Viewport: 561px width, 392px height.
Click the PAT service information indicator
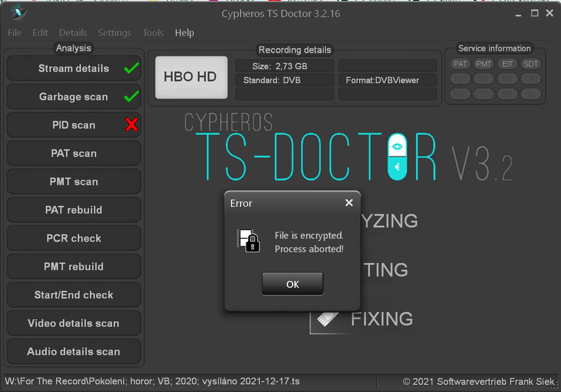[x=460, y=64]
